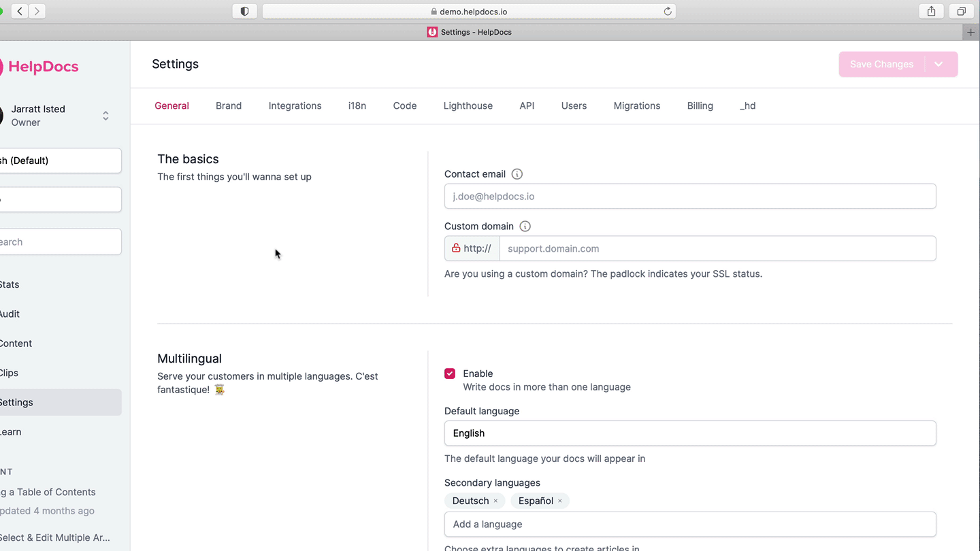Focus the Custom domain input field
Screen dimensions: 980x551
(717, 248)
